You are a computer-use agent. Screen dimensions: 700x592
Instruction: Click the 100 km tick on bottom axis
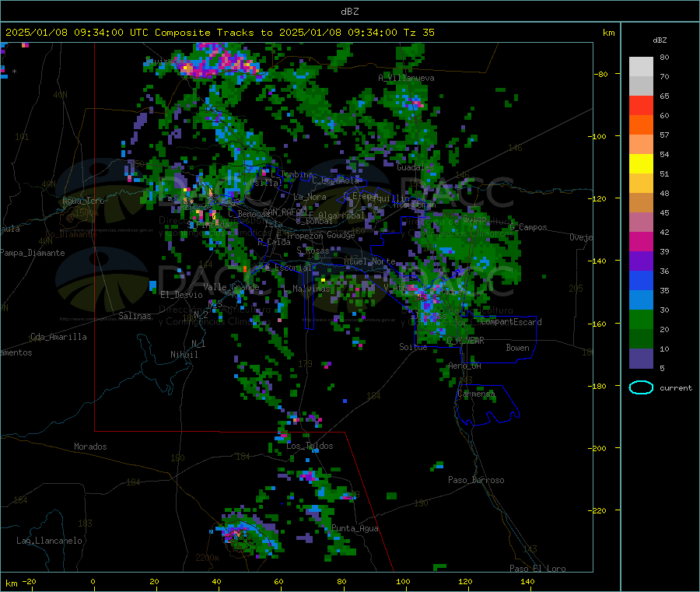point(403,582)
